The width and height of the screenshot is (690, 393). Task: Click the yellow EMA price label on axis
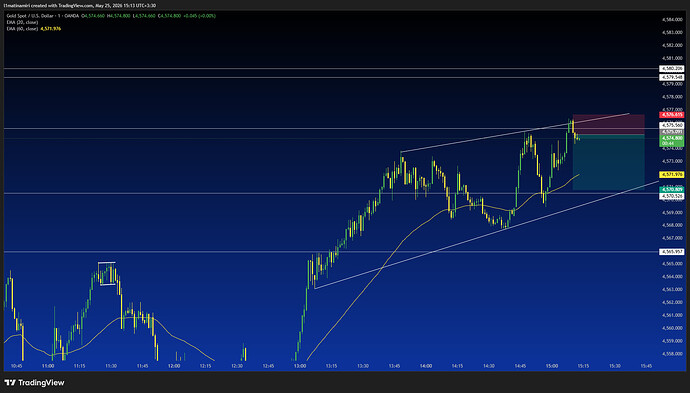(672, 175)
